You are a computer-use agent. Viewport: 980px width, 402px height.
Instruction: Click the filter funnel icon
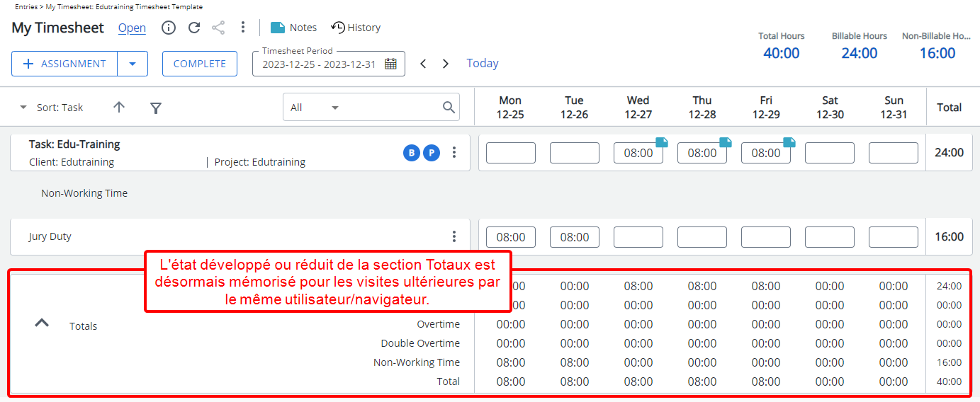(156, 108)
